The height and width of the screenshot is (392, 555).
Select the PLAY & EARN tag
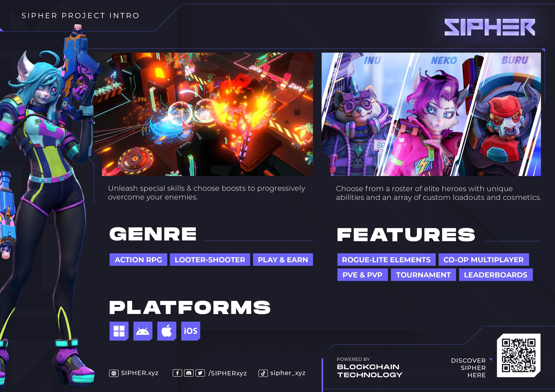click(283, 260)
